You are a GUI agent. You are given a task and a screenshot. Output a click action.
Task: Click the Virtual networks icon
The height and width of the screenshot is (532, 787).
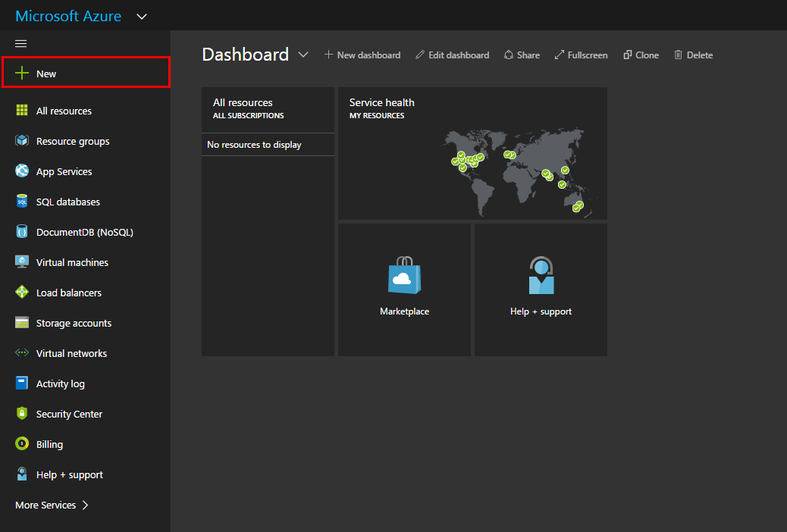tap(21, 353)
